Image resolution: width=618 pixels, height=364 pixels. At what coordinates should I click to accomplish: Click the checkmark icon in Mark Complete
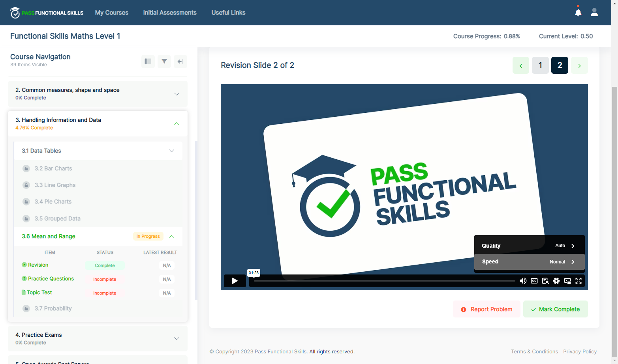click(533, 310)
